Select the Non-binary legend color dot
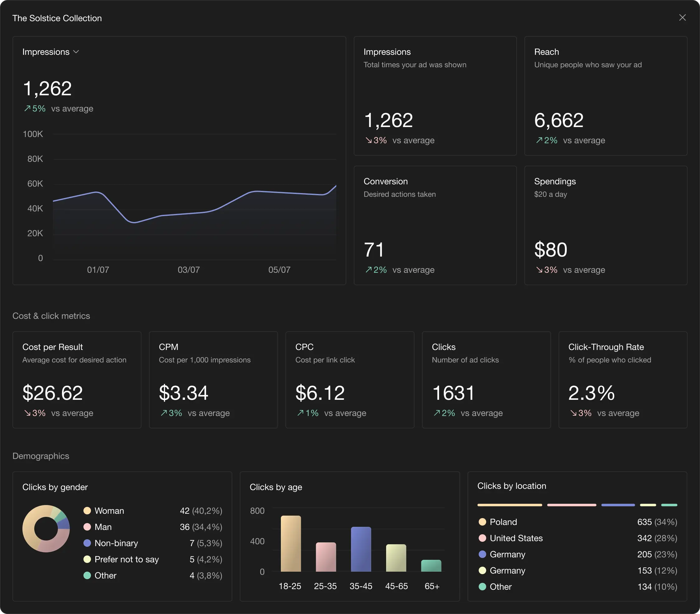 click(87, 543)
